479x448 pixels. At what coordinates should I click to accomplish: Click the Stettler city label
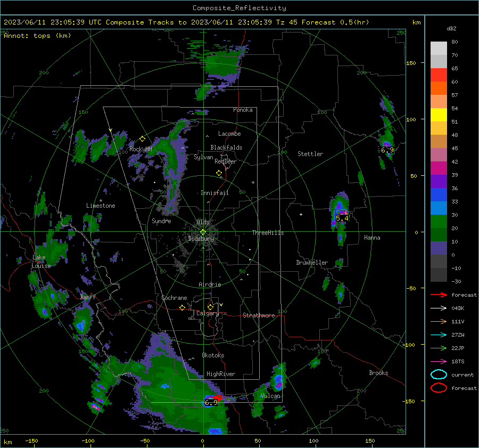(x=310, y=154)
